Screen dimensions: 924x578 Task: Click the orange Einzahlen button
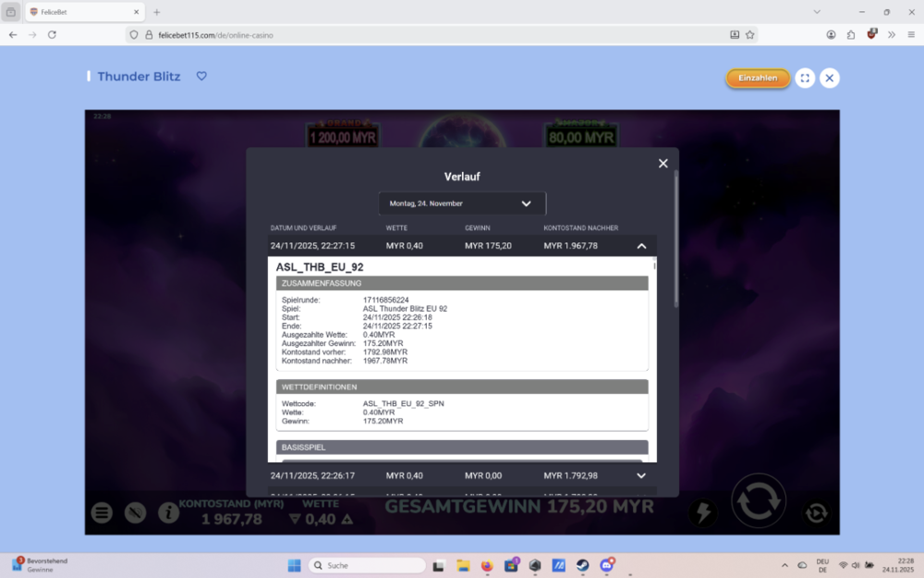(x=758, y=79)
